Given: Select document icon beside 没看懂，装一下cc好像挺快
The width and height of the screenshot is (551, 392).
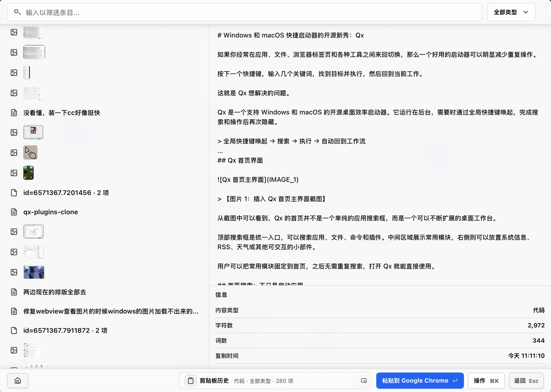Looking at the screenshot, I should pos(14,113).
